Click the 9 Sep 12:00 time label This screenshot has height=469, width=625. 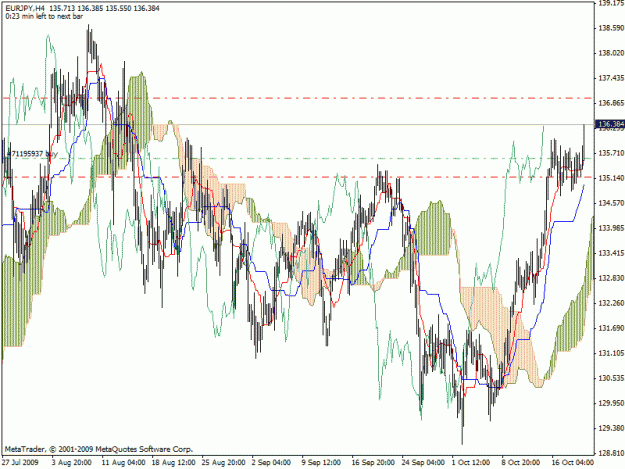tap(321, 463)
